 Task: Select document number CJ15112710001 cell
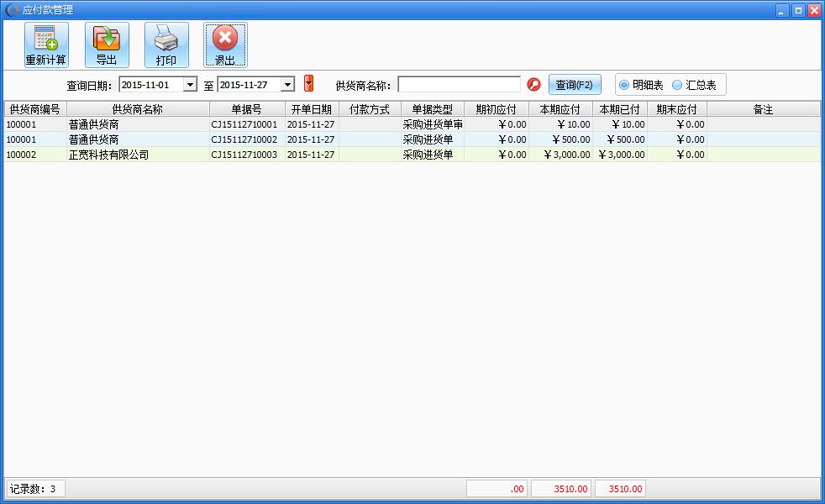coord(247,124)
